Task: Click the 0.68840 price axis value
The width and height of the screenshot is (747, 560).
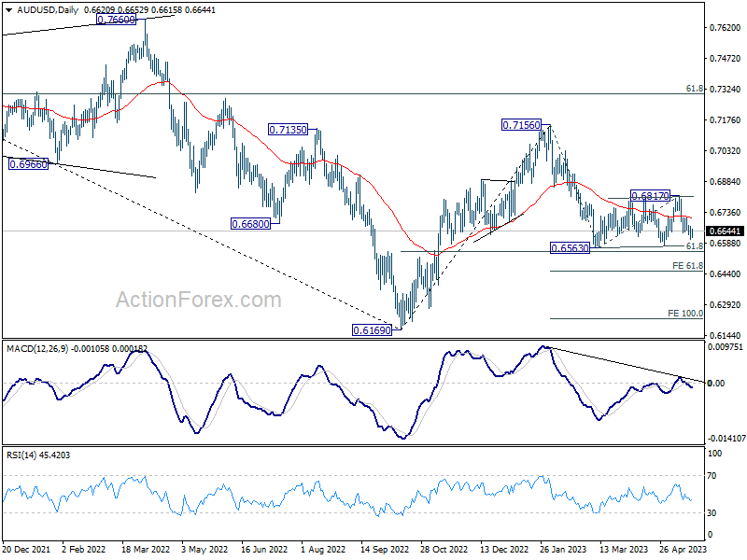Action: (726, 182)
